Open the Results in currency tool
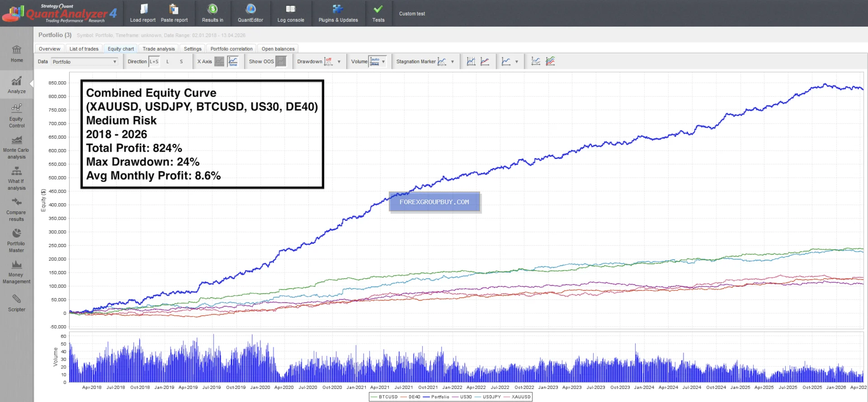Image resolution: width=868 pixels, height=402 pixels. 212,14
